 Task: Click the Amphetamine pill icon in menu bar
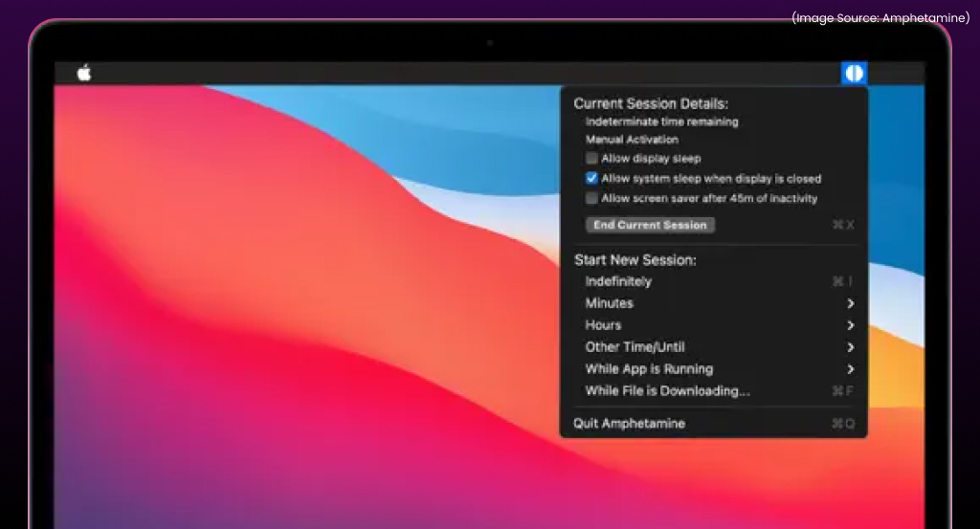click(854, 73)
